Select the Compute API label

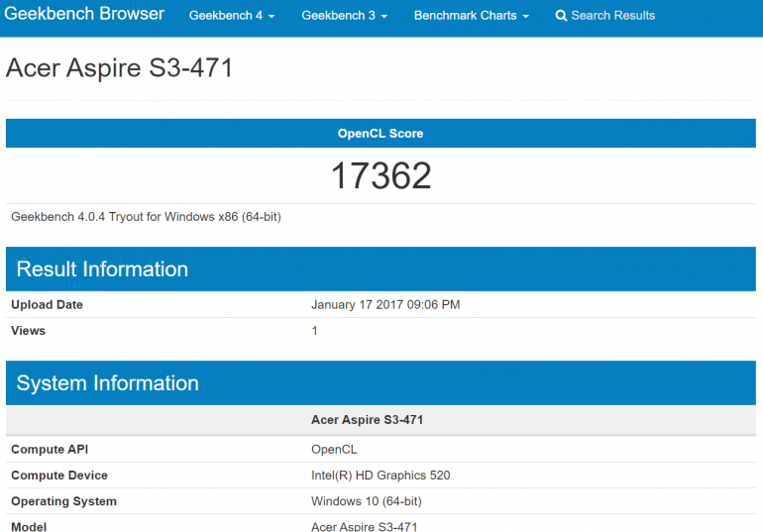tap(50, 450)
